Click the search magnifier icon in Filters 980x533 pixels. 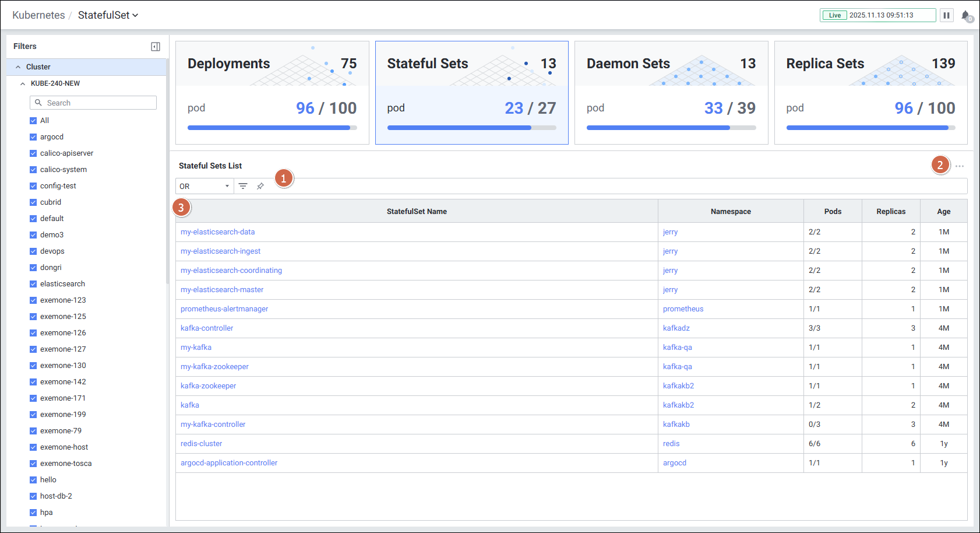[38, 103]
